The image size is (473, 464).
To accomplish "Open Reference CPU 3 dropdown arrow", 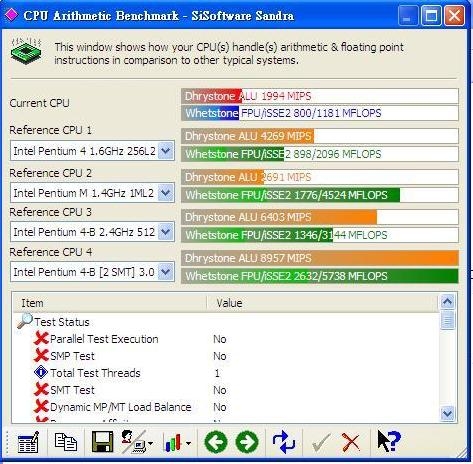I will tap(166, 232).
